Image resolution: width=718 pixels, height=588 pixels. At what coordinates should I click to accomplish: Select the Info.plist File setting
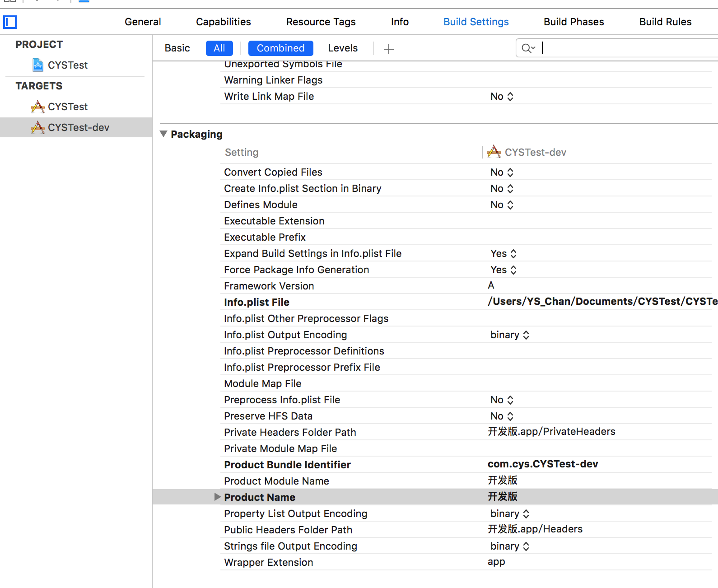[256, 302]
